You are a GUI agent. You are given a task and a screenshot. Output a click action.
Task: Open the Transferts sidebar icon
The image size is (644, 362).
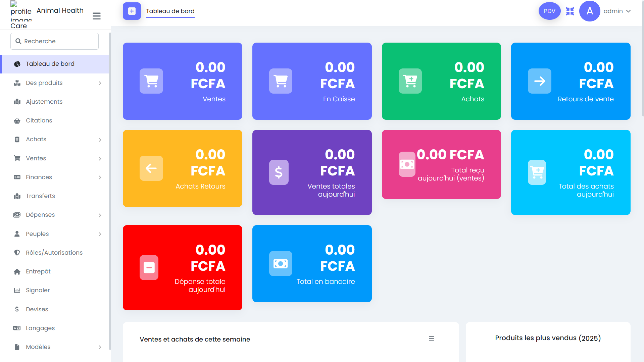pyautogui.click(x=17, y=196)
